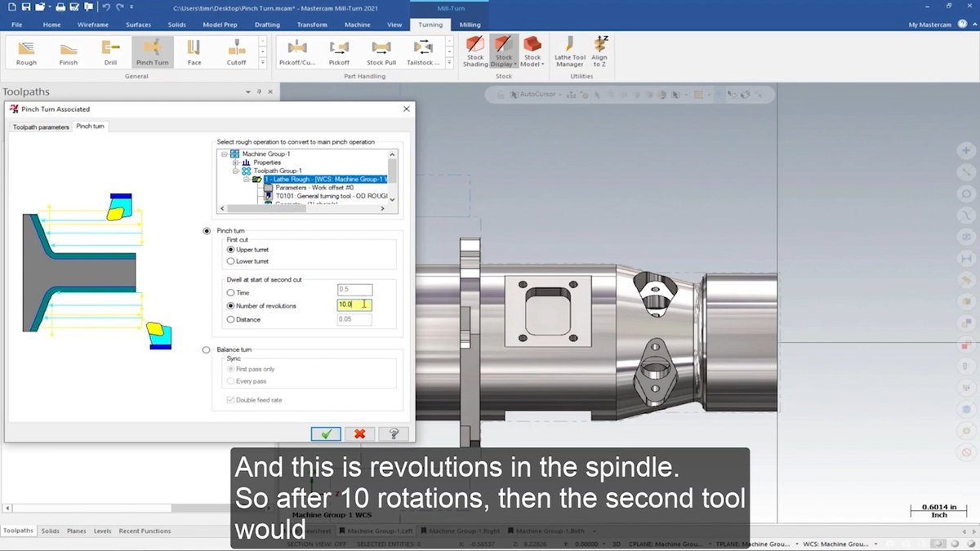Select the Pinch turn radio option
This screenshot has width=980, height=551.
(x=207, y=231)
